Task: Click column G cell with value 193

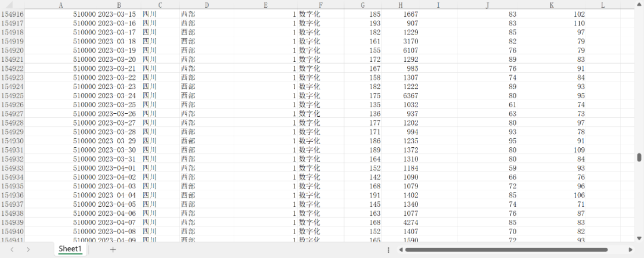Action: (363, 23)
